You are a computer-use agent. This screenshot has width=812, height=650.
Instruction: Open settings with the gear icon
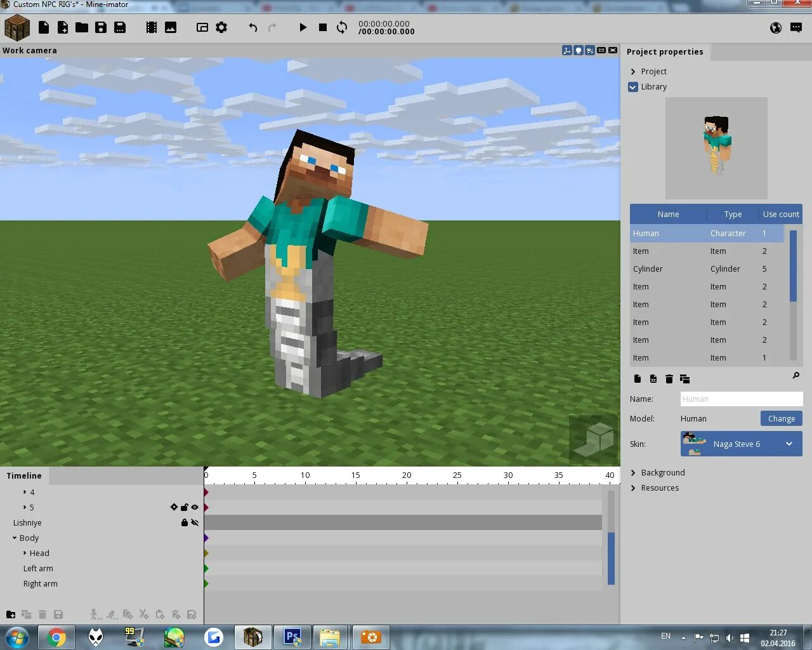pos(221,27)
